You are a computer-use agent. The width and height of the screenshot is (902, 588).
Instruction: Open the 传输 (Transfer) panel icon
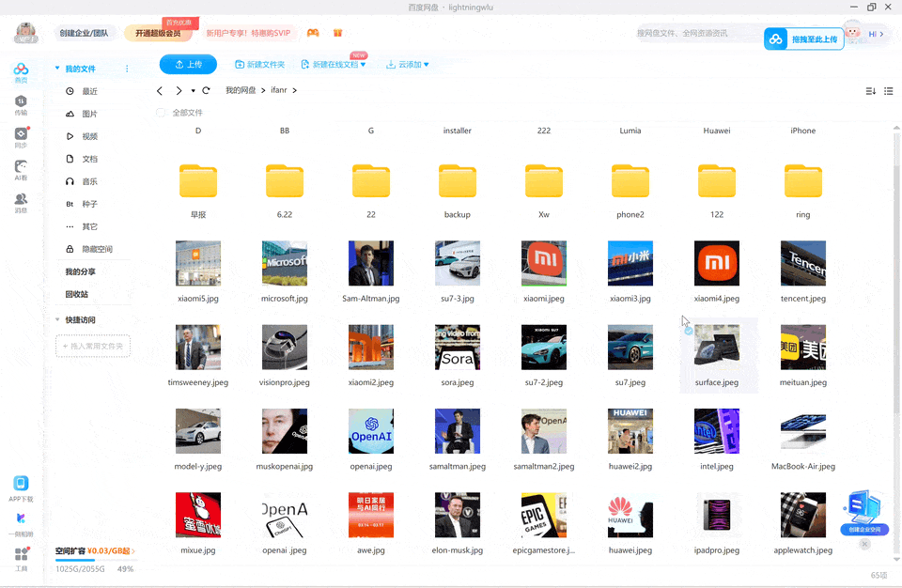coord(20,104)
